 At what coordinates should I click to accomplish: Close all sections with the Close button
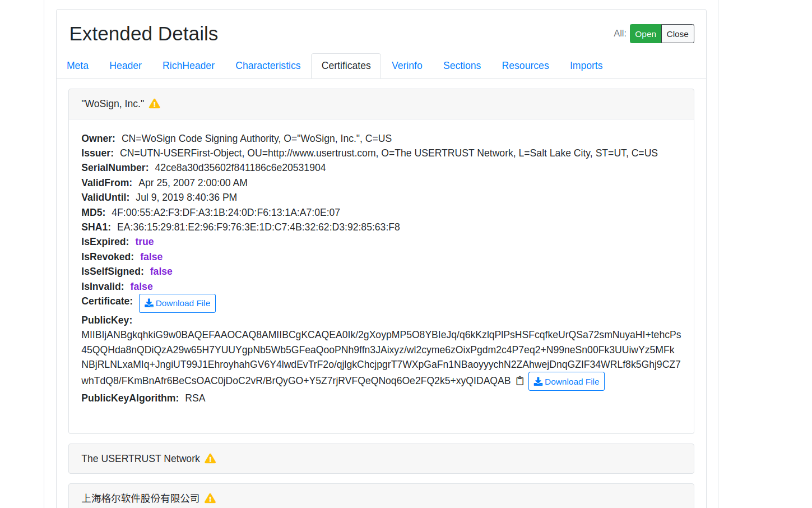point(678,34)
